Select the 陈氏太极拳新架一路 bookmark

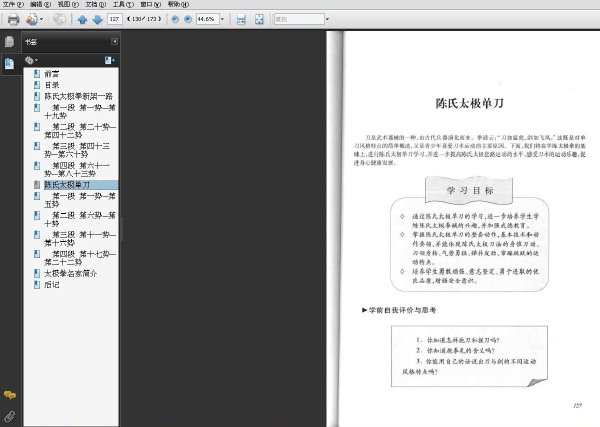[x=78, y=96]
